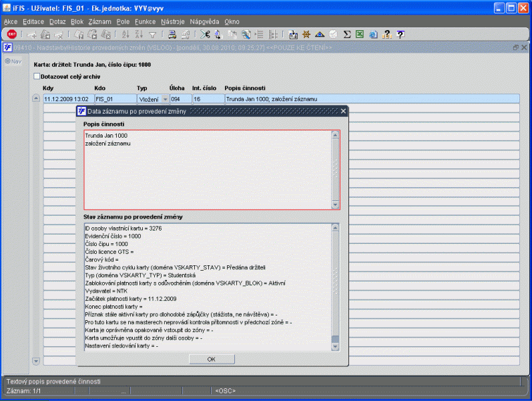This screenshot has width=532, height=401.
Task: Close the inner VSLOG form window
Action: (x=524, y=47)
